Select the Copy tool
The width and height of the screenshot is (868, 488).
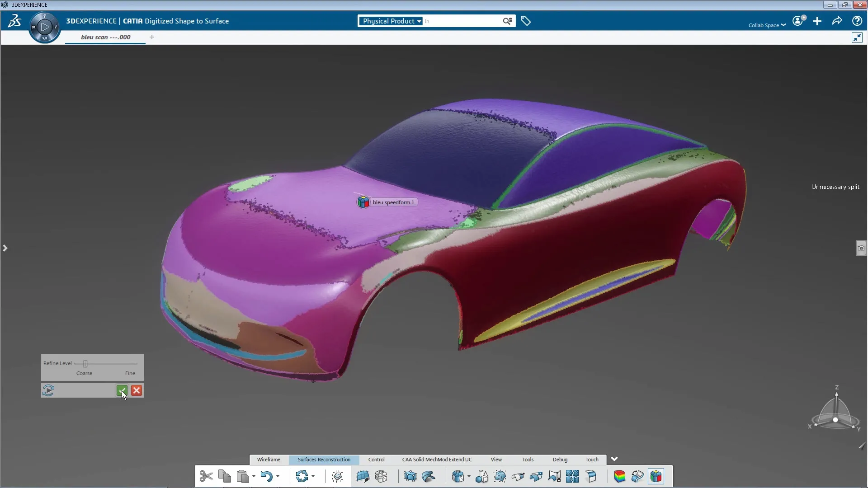coord(224,476)
